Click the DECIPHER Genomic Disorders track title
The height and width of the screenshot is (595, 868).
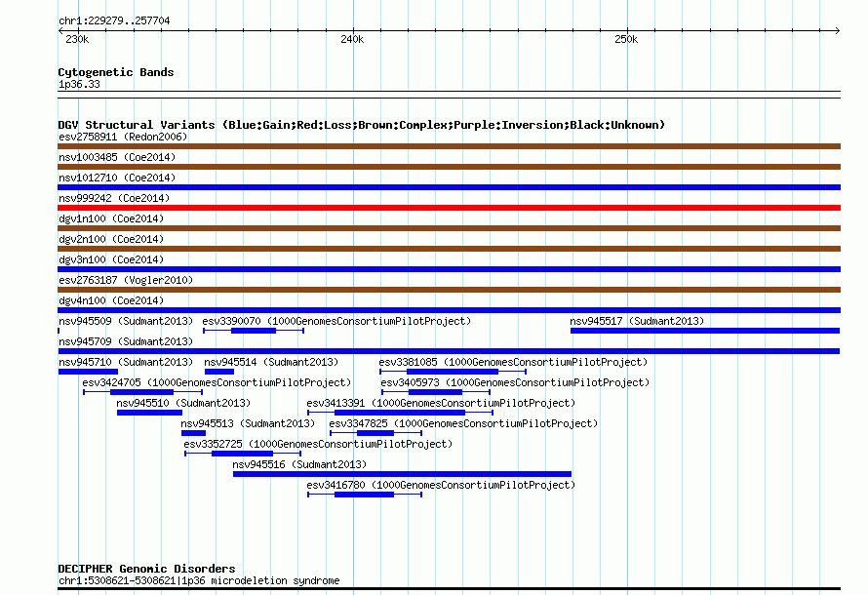[146, 569]
